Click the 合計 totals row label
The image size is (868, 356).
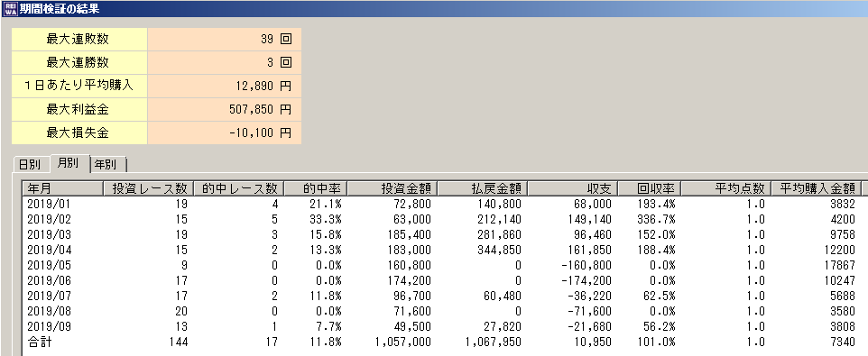click(40, 342)
